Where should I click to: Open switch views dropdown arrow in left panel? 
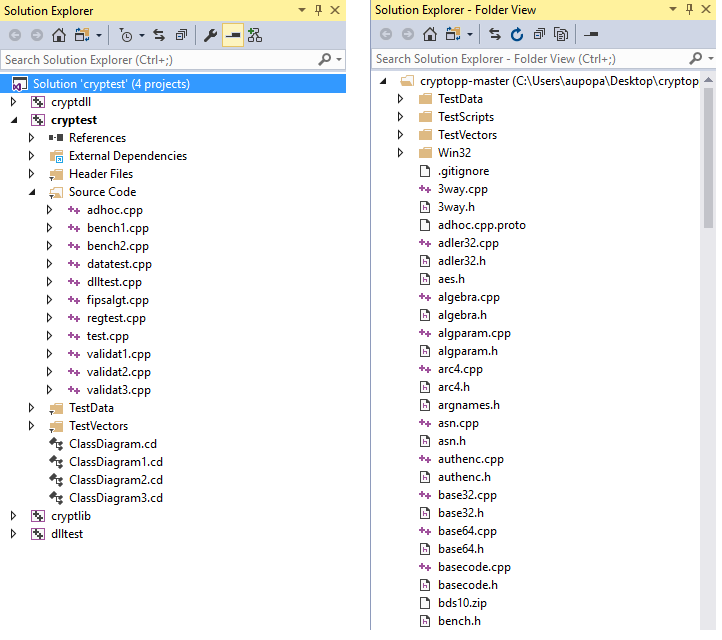pos(99,35)
